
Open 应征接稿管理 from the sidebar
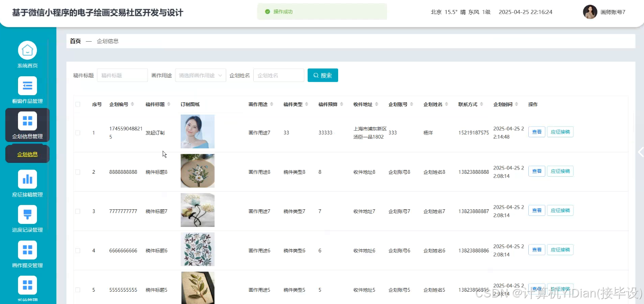(x=27, y=183)
